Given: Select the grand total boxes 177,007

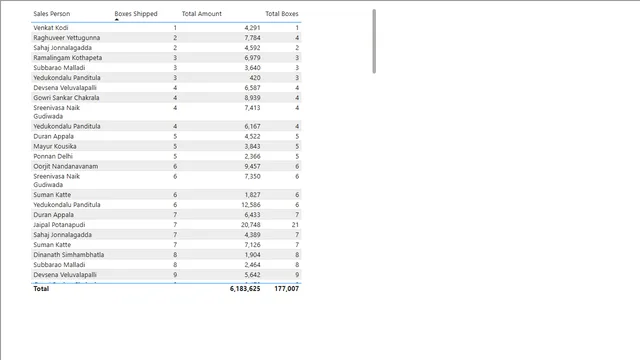Looking at the screenshot, I should pyautogui.click(x=287, y=289).
